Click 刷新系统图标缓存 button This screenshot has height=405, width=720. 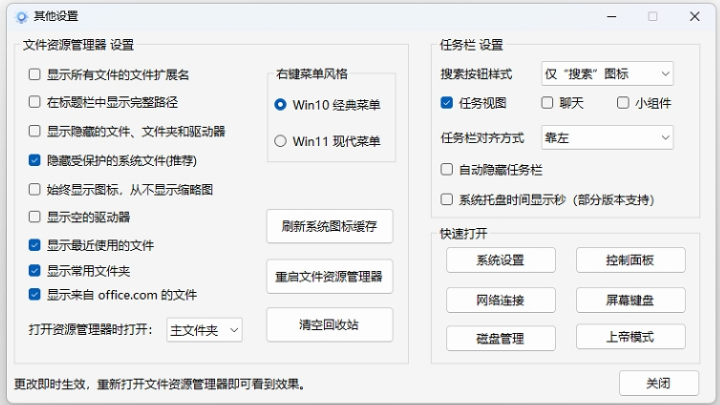329,226
